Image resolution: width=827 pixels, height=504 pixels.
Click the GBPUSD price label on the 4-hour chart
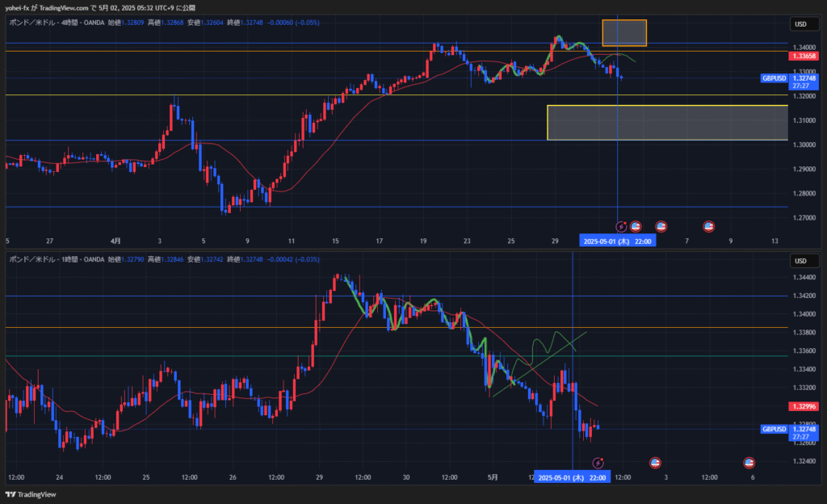[774, 78]
